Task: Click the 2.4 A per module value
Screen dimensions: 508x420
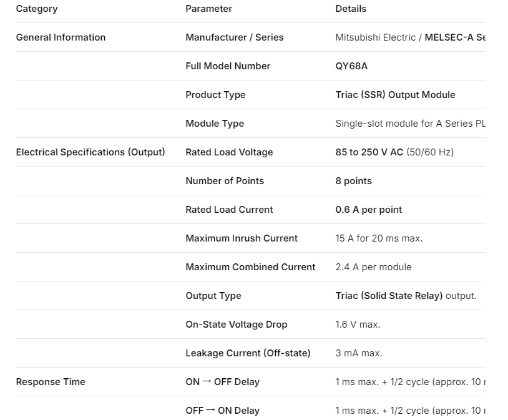Action: [373, 267]
